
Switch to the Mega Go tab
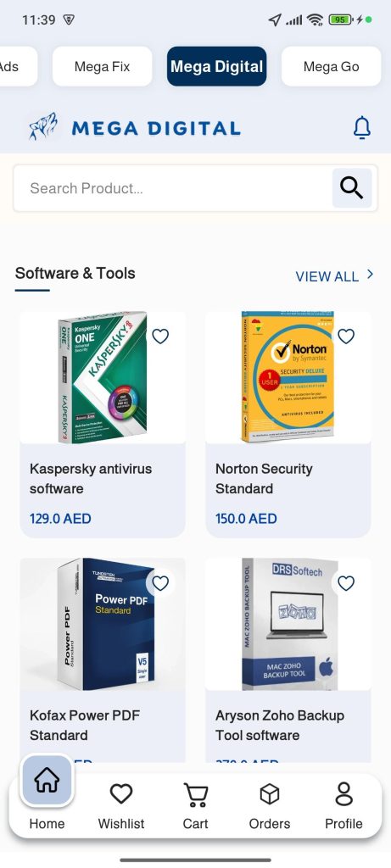click(331, 66)
